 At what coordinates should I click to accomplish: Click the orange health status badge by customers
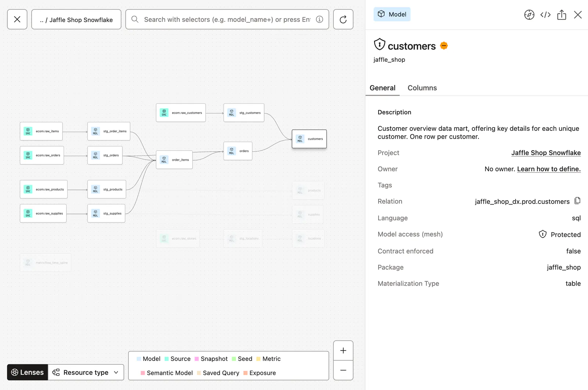pos(444,46)
